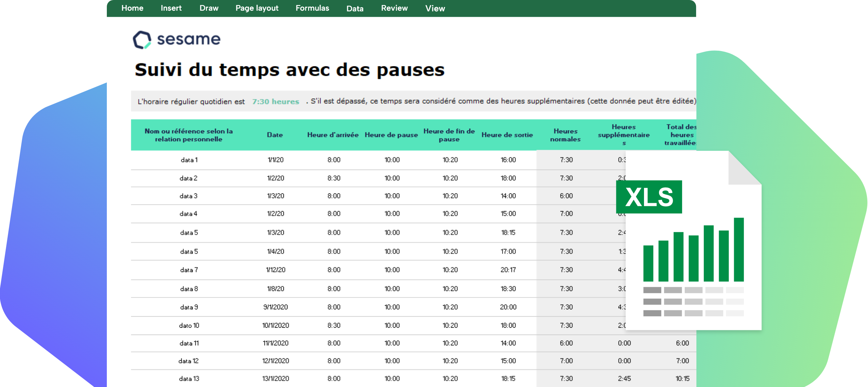Select the Page layout tab
868x387 pixels.
(x=257, y=8)
